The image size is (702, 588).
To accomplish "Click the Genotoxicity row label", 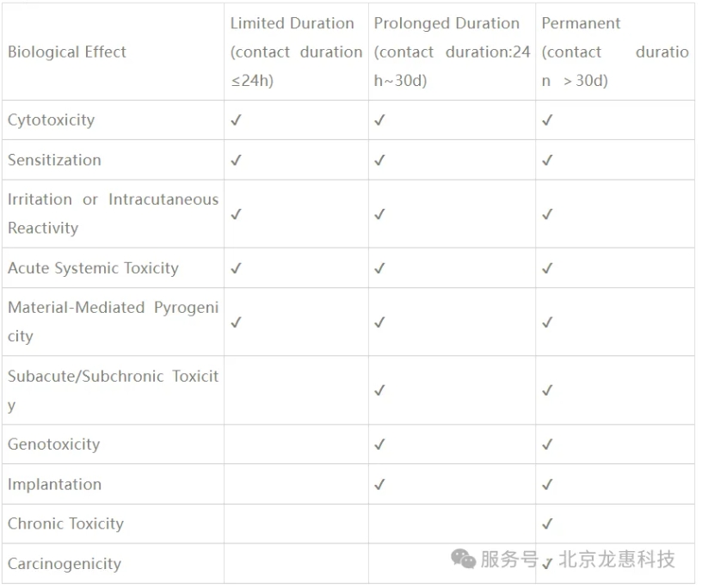I will click(x=53, y=444).
